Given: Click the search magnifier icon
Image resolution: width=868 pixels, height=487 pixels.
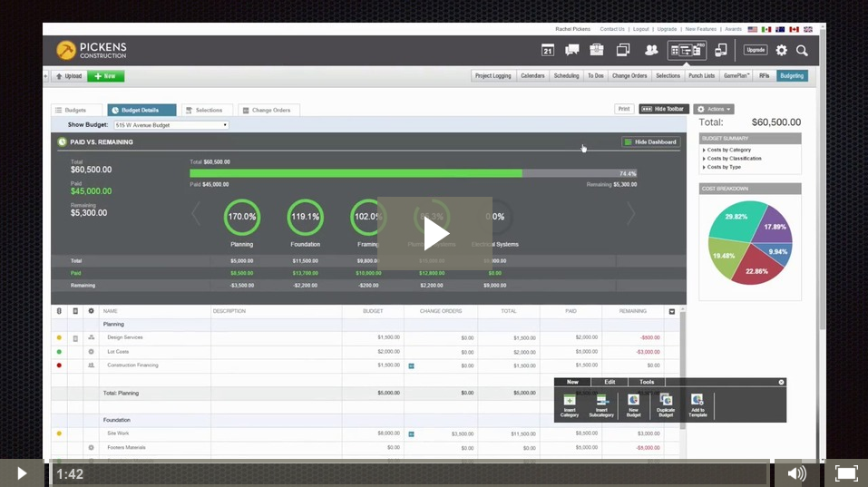Looking at the screenshot, I should (x=802, y=51).
